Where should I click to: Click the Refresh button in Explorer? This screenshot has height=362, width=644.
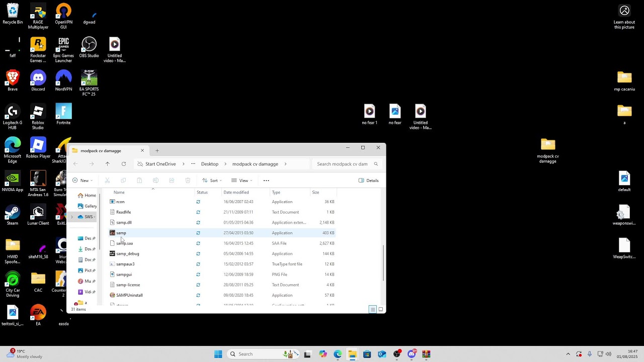pos(124,164)
